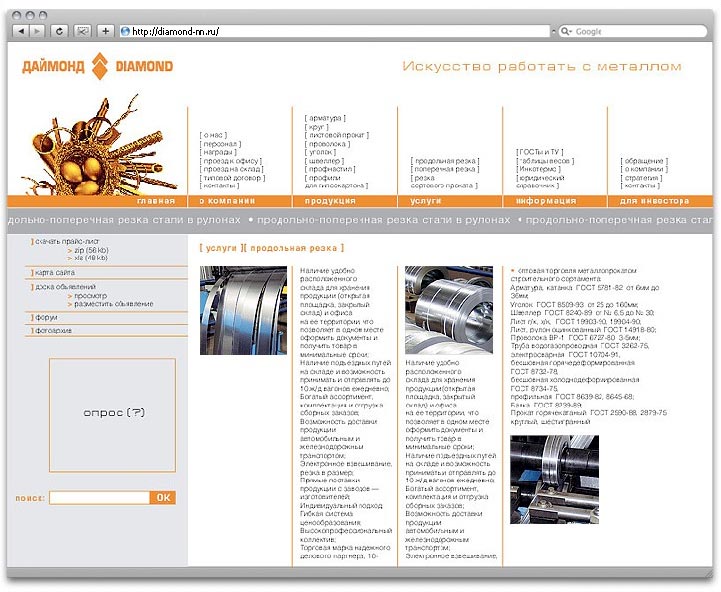Click the Diamond logo in header
This screenshot has width=721, height=592.
(x=97, y=66)
